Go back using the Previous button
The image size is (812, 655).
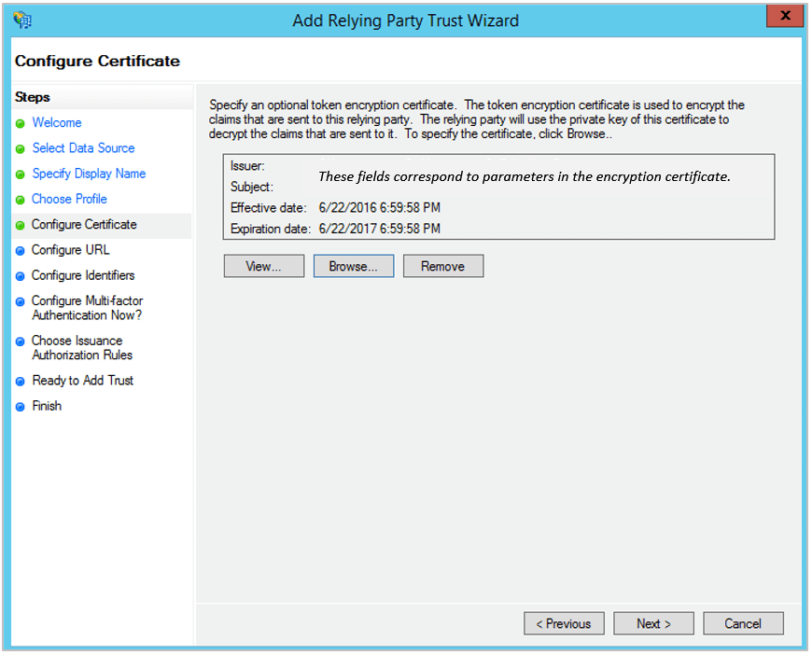click(x=564, y=623)
